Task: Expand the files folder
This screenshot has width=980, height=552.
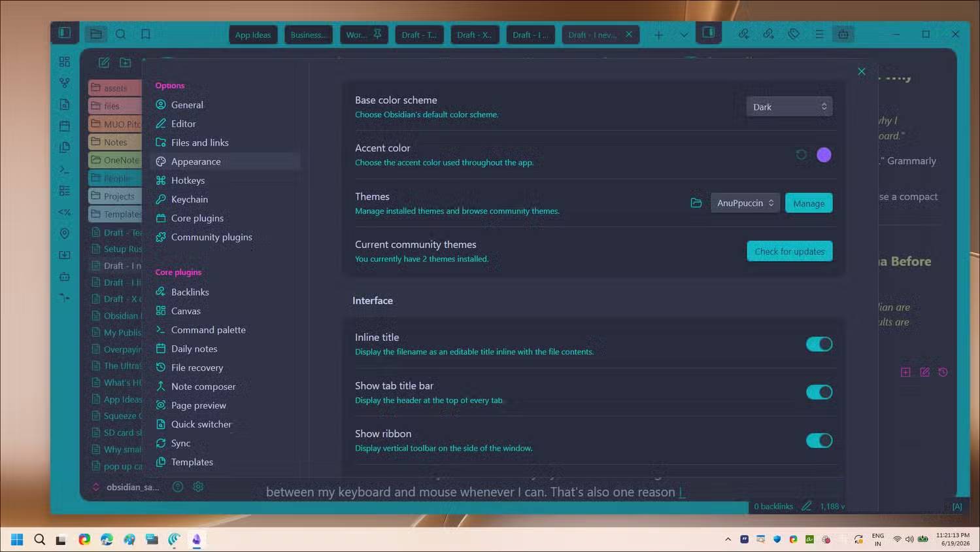Action: pyautogui.click(x=115, y=106)
